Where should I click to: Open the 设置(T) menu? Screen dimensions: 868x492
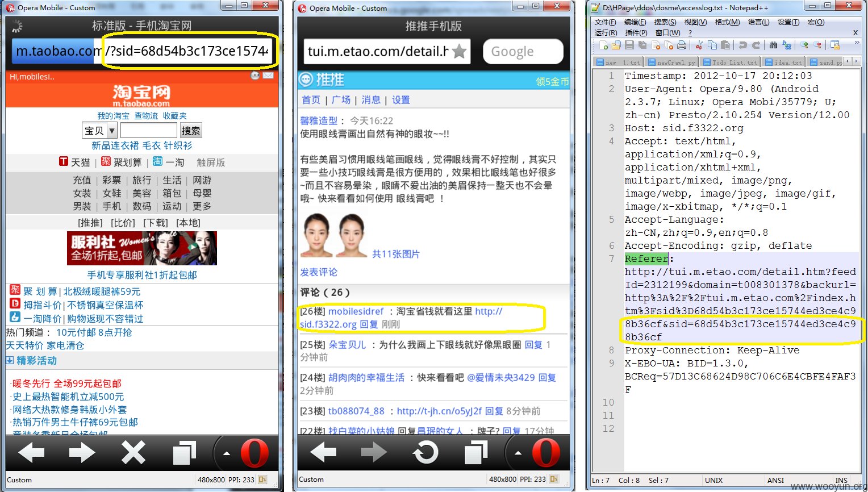788,22
